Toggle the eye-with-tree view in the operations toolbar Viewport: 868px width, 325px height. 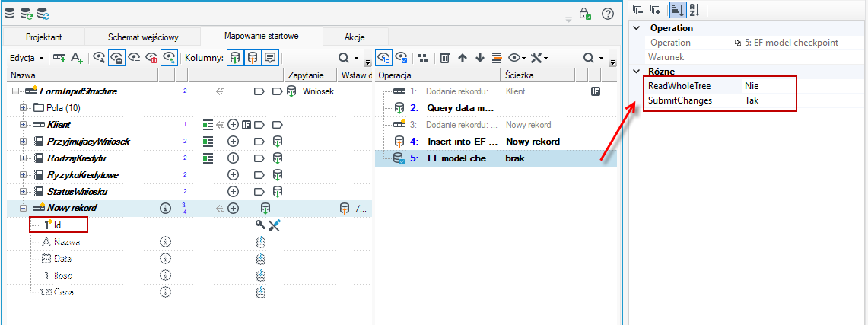383,58
